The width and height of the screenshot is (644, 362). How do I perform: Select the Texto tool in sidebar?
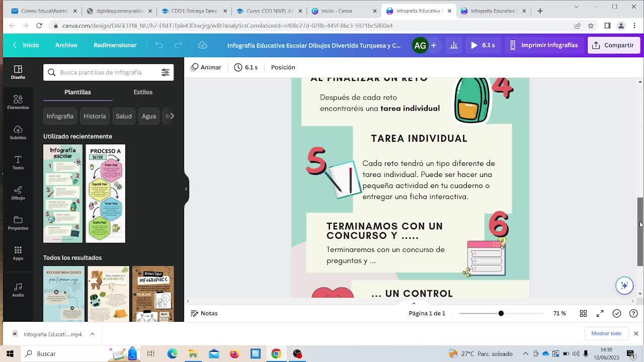click(18, 162)
